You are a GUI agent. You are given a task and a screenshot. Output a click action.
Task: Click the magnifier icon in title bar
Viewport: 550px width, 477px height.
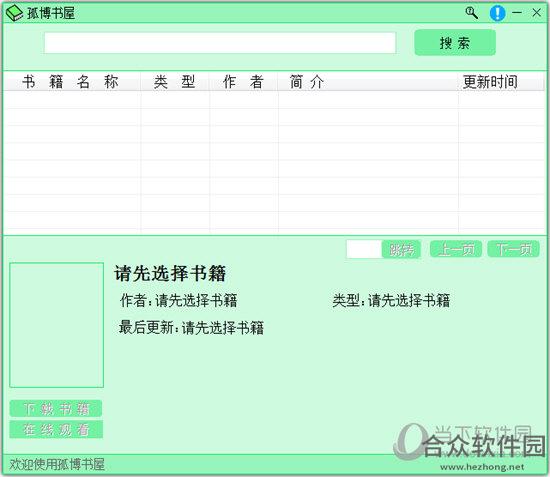[471, 13]
